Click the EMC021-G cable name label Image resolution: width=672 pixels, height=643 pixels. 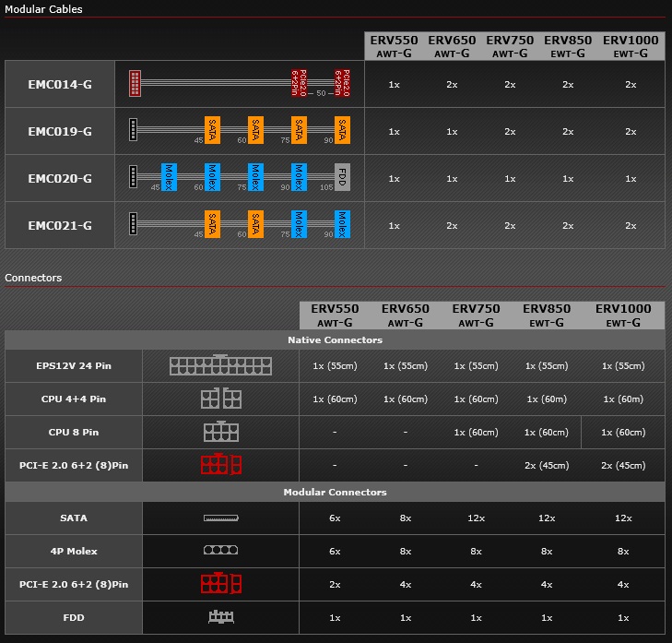[x=60, y=225]
